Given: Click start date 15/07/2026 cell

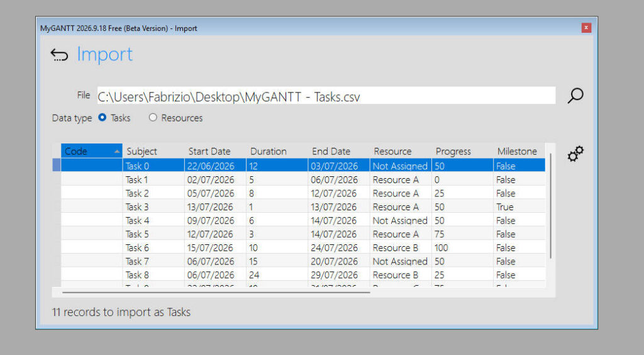Looking at the screenshot, I should coord(215,247).
